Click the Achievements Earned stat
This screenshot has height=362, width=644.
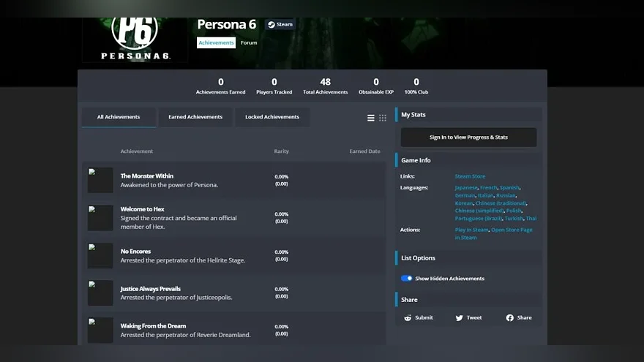pyautogui.click(x=220, y=86)
